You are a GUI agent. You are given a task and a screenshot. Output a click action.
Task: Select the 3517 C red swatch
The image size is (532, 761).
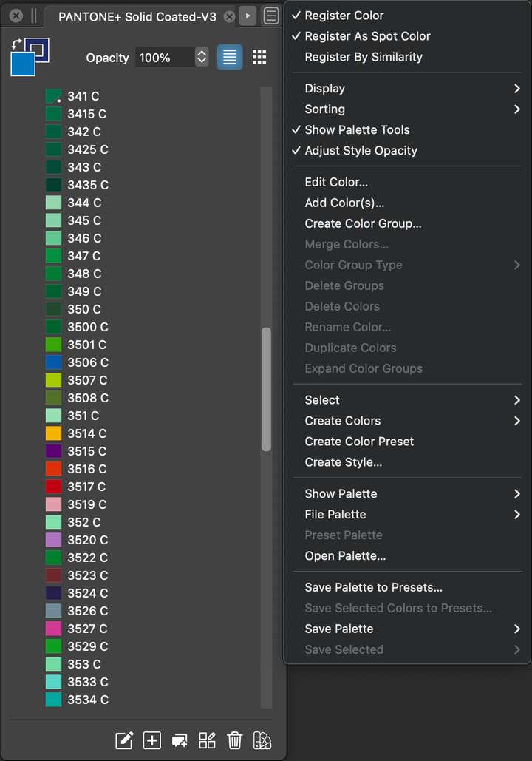coord(53,487)
